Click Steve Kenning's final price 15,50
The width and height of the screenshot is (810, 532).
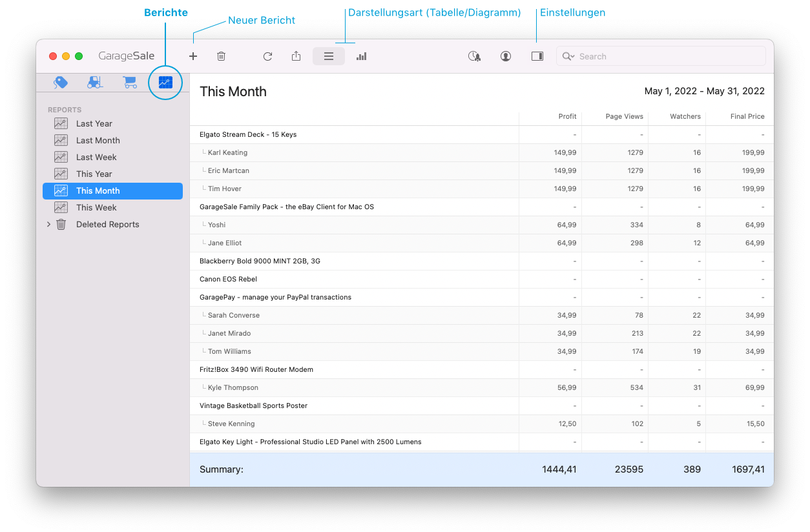(x=755, y=424)
